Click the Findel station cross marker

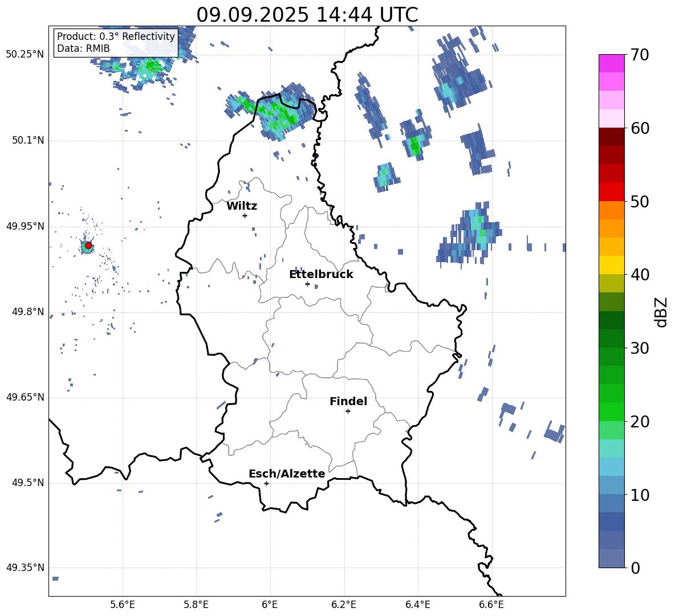348,411
